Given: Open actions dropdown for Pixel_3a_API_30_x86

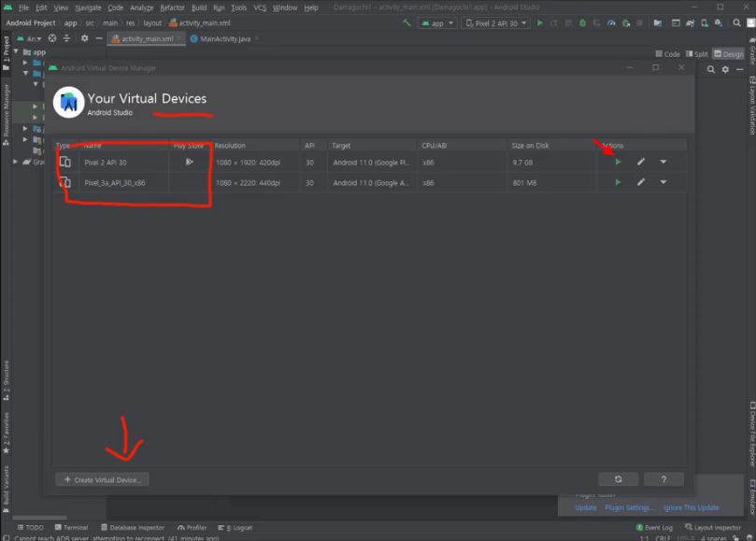Looking at the screenshot, I should pyautogui.click(x=663, y=182).
